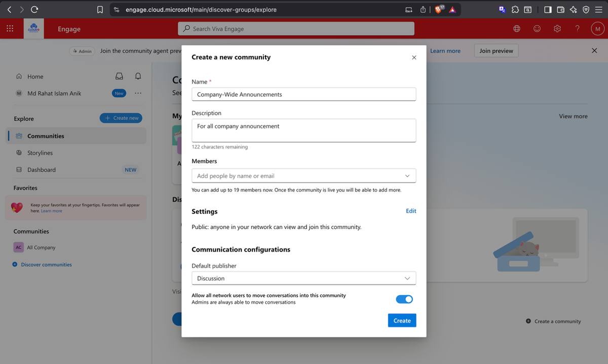
Task: Select Storylines in the Explore menu
Action: 40,153
